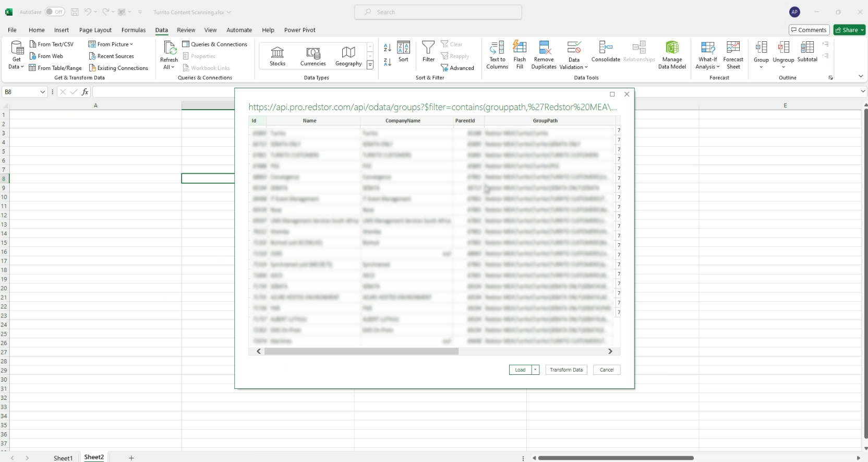Select the worksheet column E header

tap(785, 105)
